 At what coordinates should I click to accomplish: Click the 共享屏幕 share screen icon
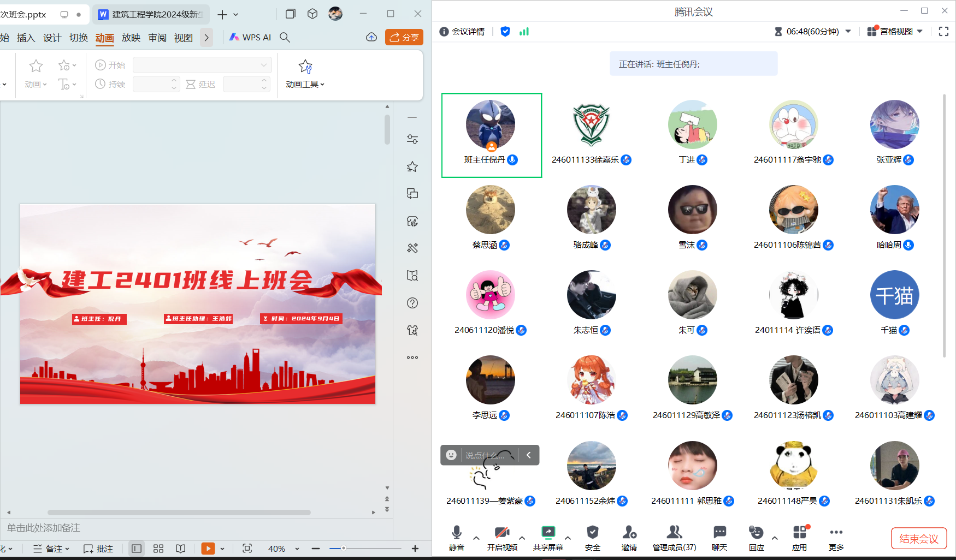point(548,533)
